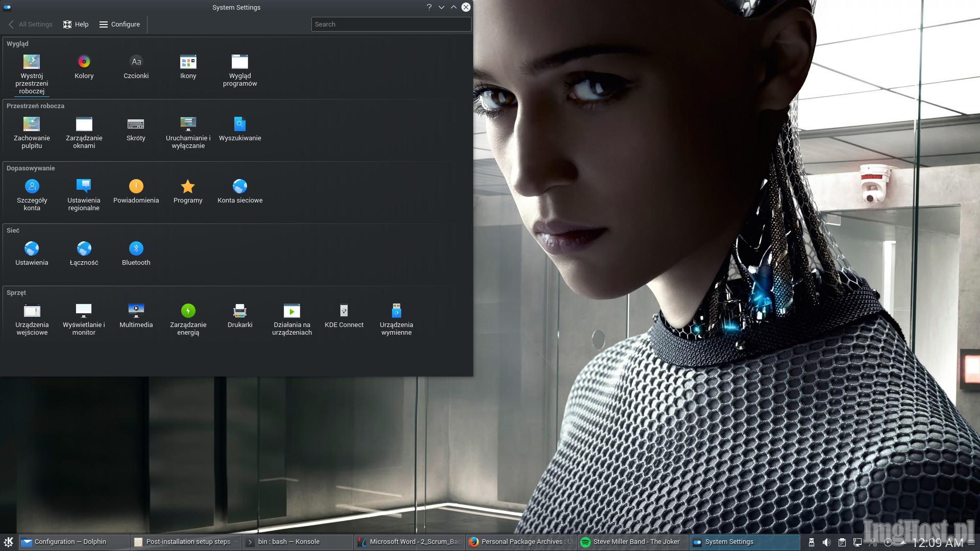Open Szczegóły konta account details

pos(32,195)
